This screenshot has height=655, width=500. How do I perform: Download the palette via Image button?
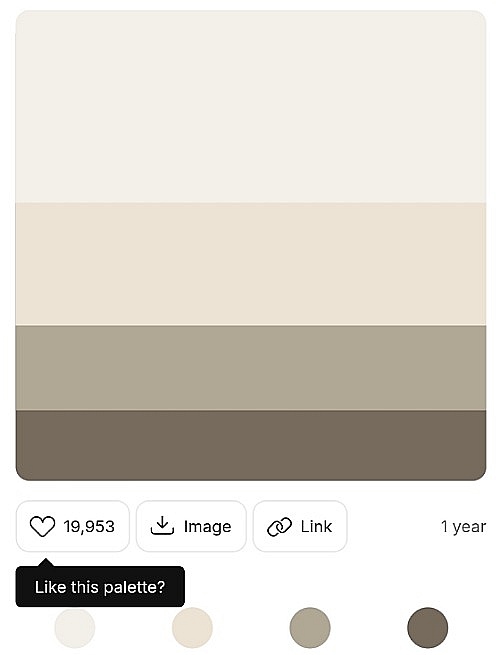click(x=191, y=526)
